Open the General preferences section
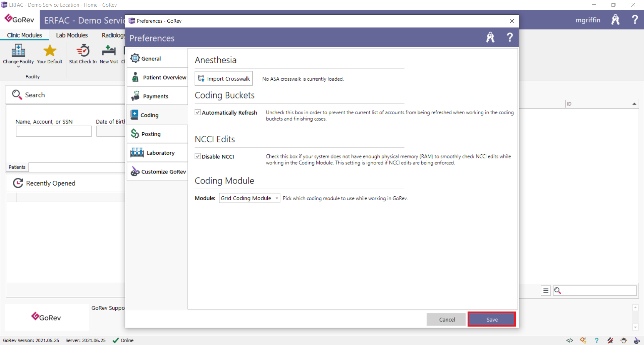Image resolution: width=644 pixels, height=345 pixels. [x=157, y=59]
